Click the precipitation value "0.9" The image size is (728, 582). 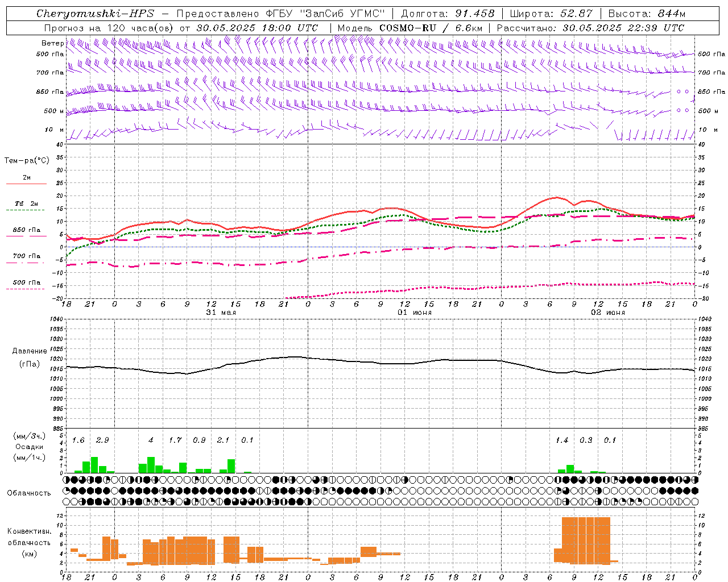coord(199,440)
